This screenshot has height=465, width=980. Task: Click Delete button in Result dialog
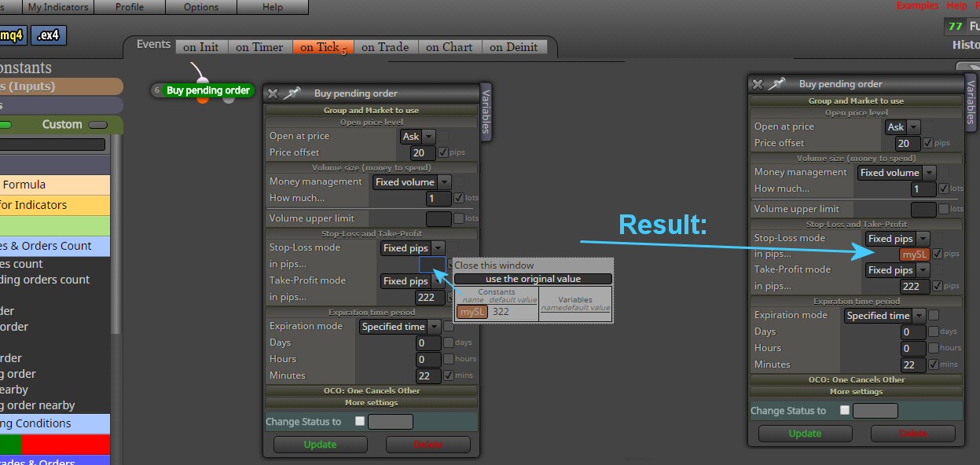point(913,434)
